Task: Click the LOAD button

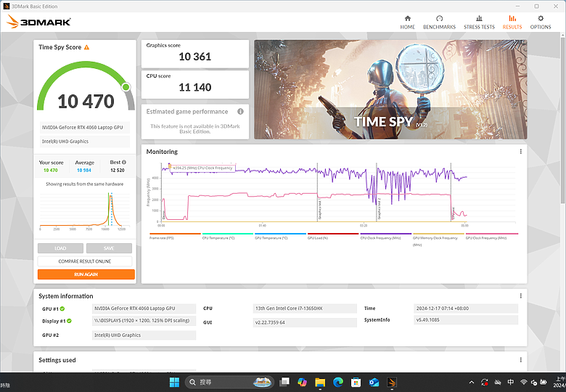Action: 60,248
